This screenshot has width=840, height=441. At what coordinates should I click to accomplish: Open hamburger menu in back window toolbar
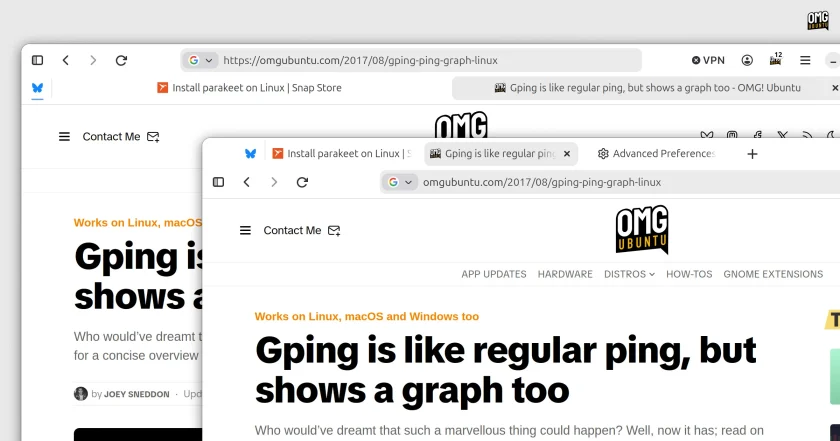click(805, 60)
